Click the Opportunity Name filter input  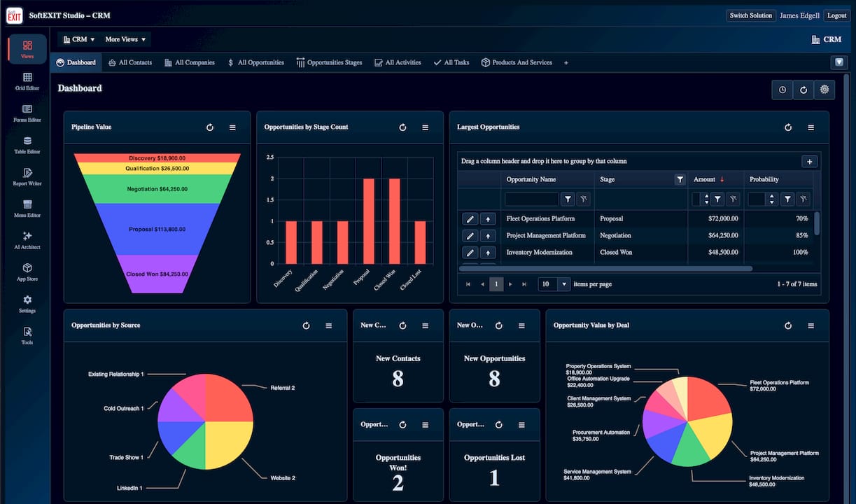[x=532, y=199]
